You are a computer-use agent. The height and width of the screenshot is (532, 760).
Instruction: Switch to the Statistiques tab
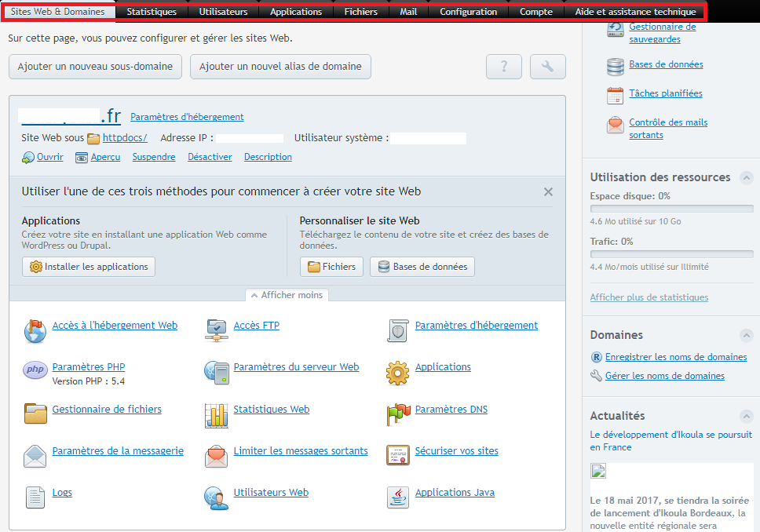click(152, 12)
